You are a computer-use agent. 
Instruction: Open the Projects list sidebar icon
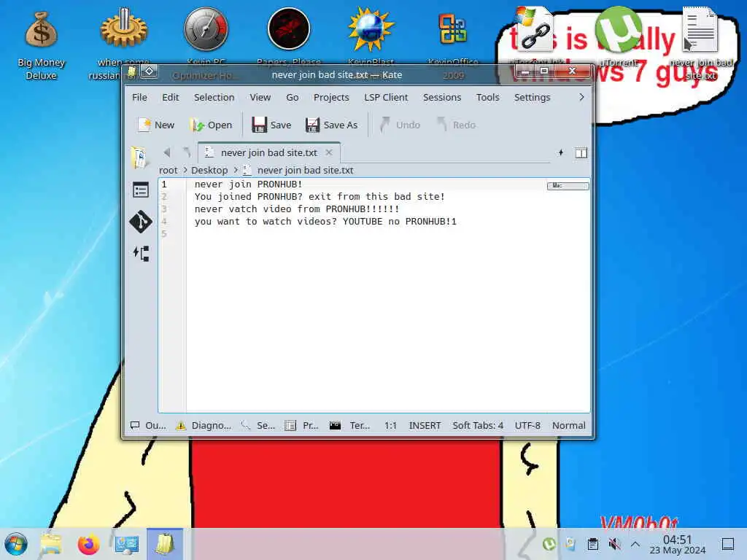tap(141, 190)
